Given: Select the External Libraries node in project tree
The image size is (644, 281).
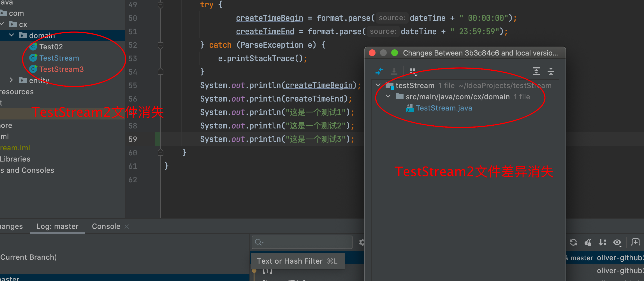Looking at the screenshot, I should click(15, 159).
